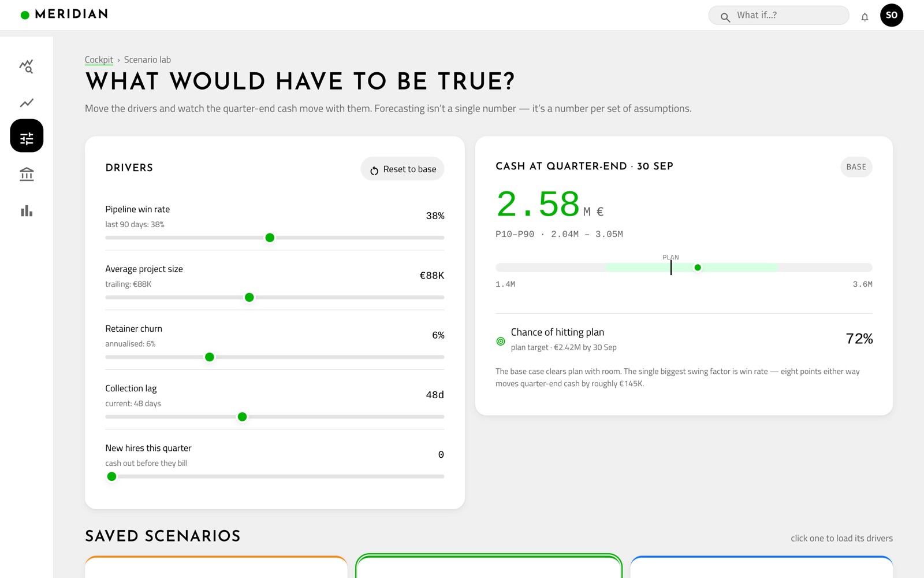Click the 72% chance value
The width and height of the screenshot is (924, 578).
[859, 339]
